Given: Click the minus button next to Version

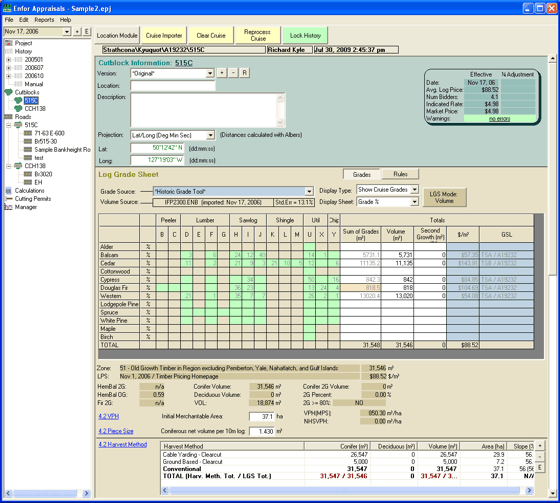Looking at the screenshot, I should point(233,73).
